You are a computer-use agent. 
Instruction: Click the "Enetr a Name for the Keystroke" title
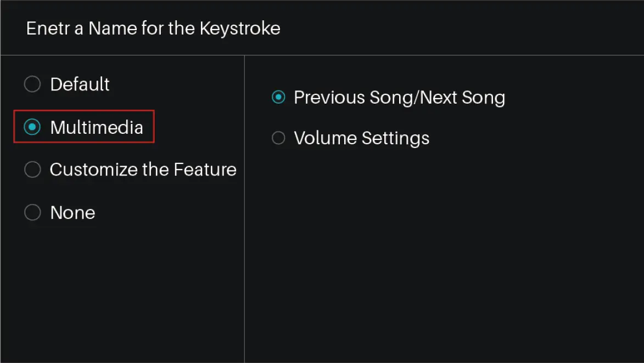(153, 28)
